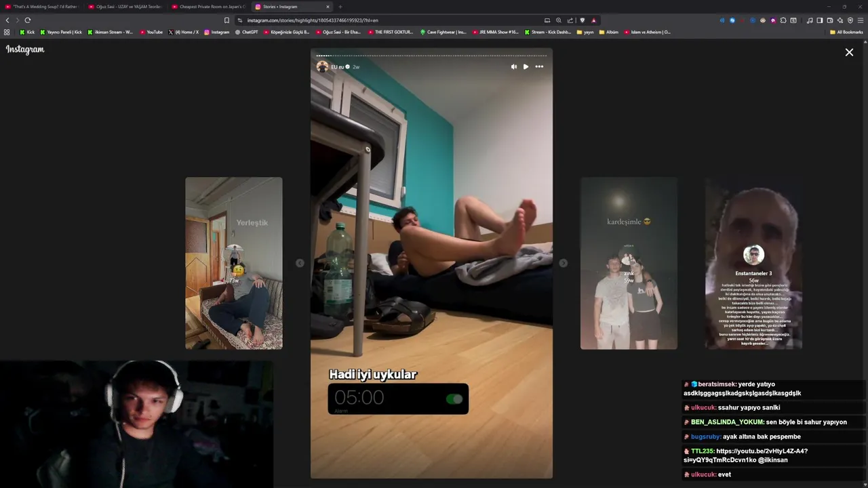Open the Yayıncı Paneli Kick bookmark

point(61,32)
